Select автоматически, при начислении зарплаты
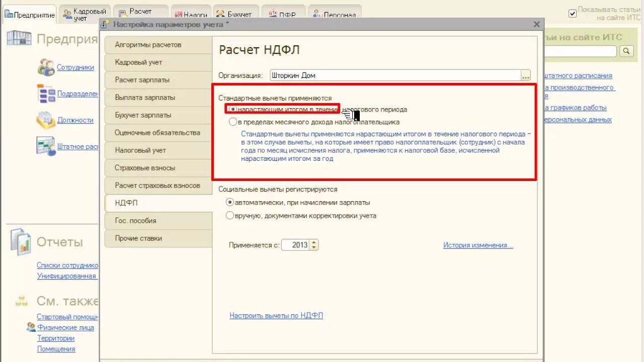644x362 pixels. [230, 203]
